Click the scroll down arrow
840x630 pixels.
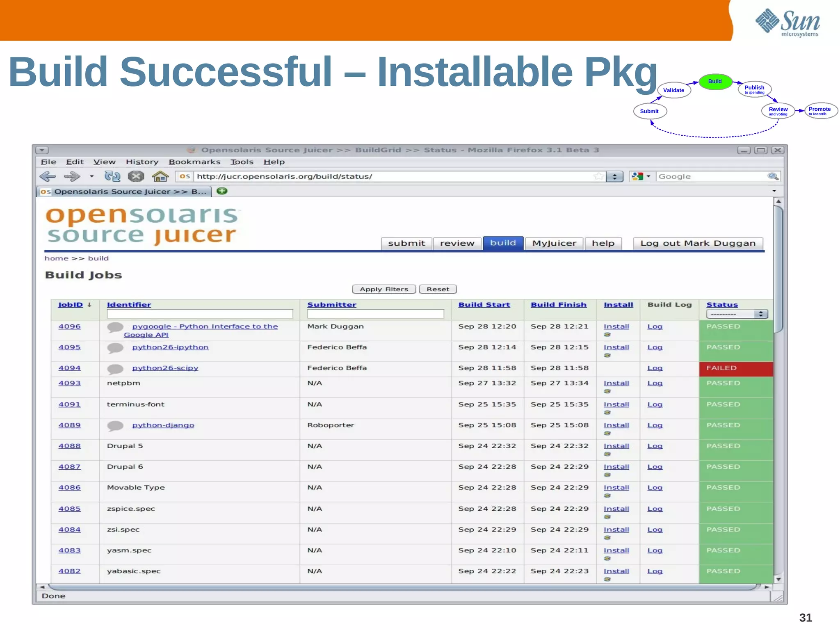pyautogui.click(x=778, y=579)
